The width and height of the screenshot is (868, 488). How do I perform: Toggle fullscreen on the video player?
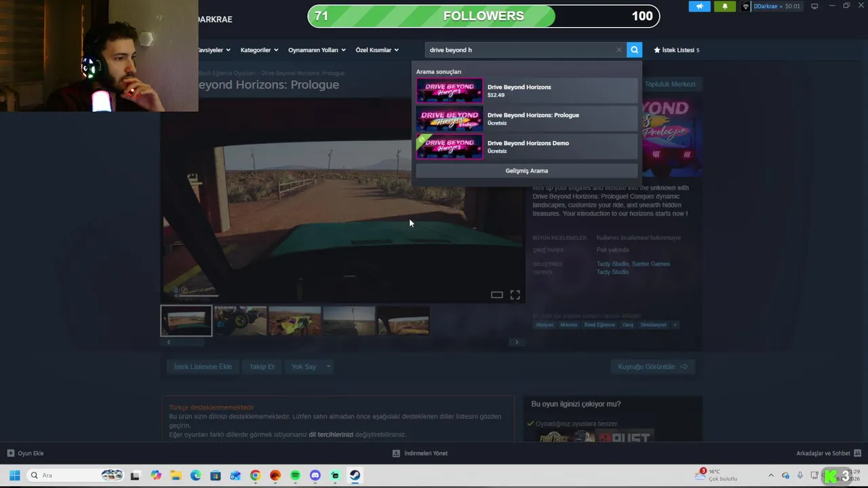(515, 295)
